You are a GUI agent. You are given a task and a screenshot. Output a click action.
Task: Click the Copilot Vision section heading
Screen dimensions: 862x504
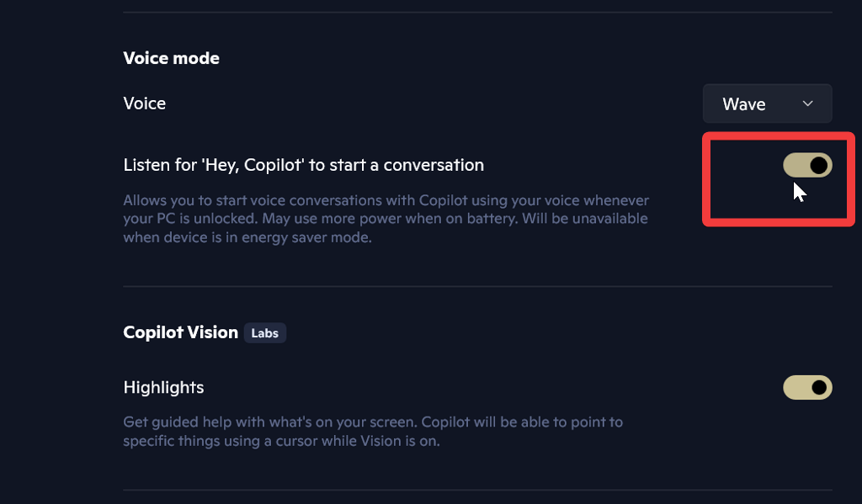pos(180,332)
